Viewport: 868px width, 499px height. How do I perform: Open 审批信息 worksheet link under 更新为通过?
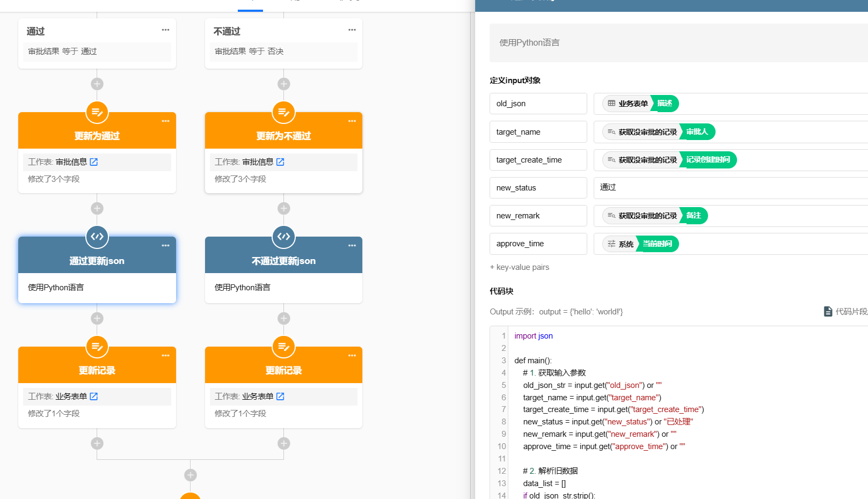pos(94,162)
